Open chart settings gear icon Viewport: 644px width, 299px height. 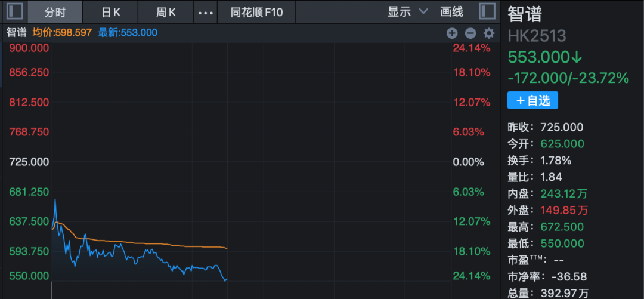[x=489, y=33]
